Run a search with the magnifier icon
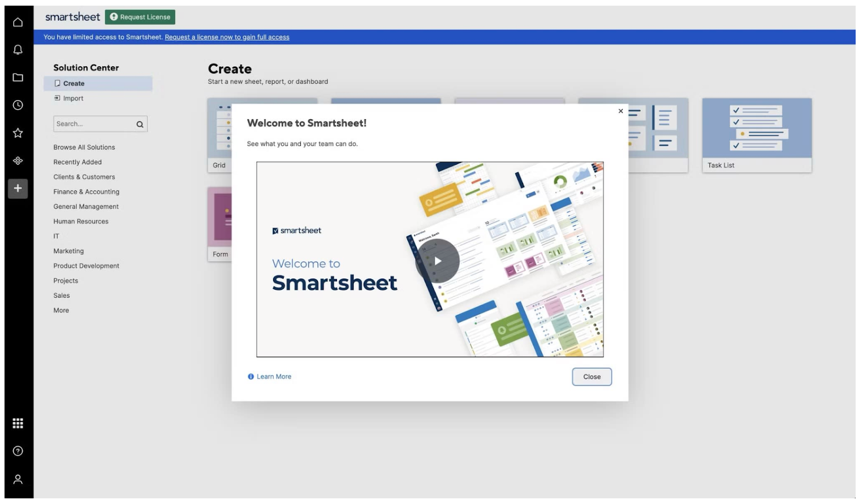Image resolution: width=863 pixels, height=504 pixels. tap(139, 123)
